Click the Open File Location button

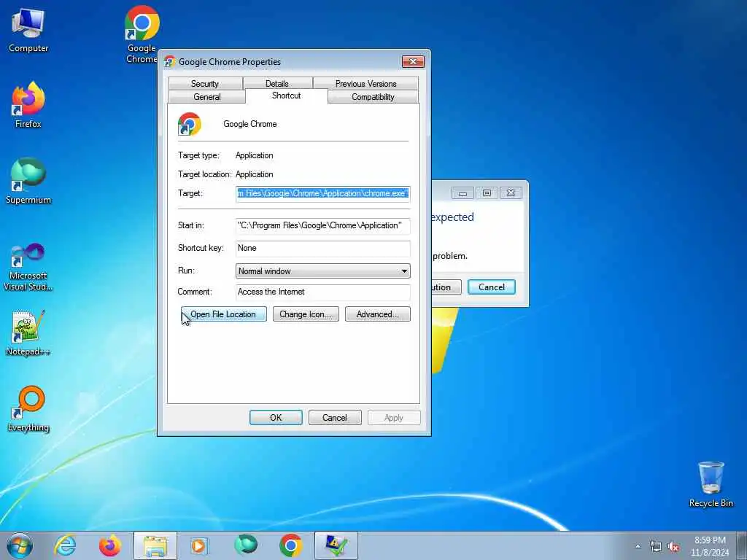223,314
